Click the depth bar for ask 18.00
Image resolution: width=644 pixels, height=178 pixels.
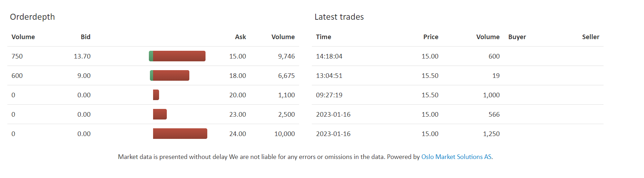(x=170, y=75)
